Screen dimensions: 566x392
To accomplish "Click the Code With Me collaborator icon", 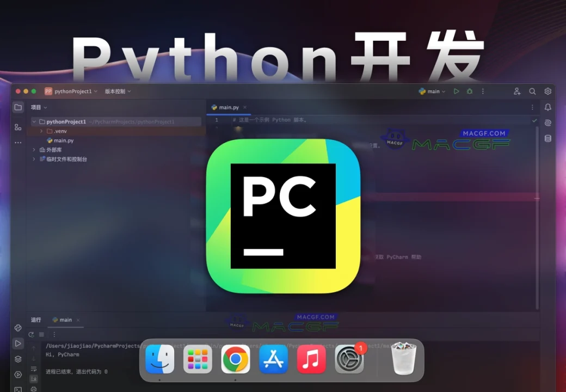I will click(517, 91).
